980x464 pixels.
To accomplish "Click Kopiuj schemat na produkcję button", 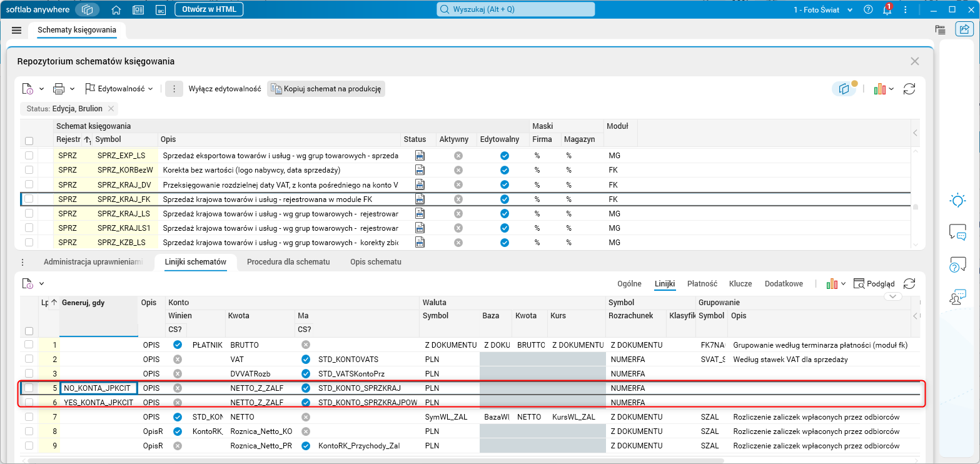I will [326, 89].
